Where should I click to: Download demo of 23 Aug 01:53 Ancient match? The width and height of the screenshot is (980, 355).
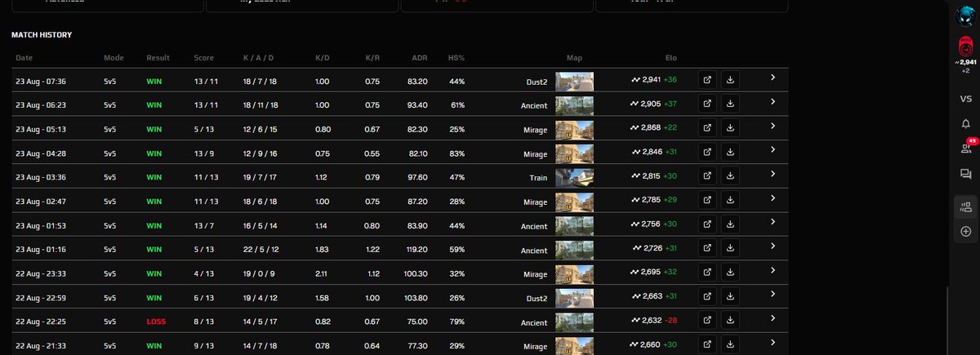tap(731, 224)
